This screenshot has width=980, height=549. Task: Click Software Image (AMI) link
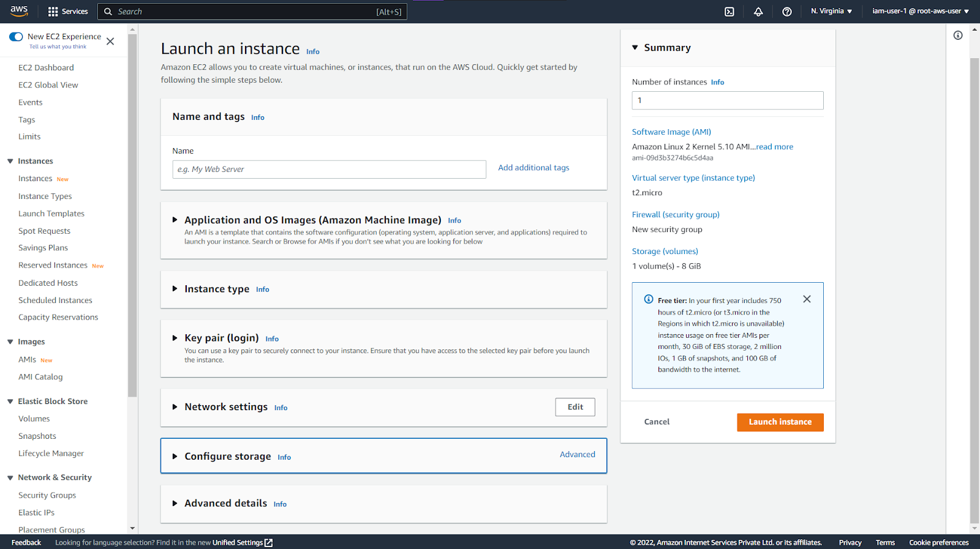671,132
